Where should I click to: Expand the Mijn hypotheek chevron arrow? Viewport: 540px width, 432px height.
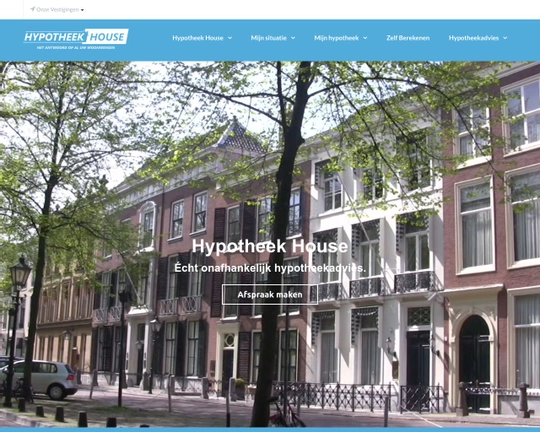pos(365,38)
